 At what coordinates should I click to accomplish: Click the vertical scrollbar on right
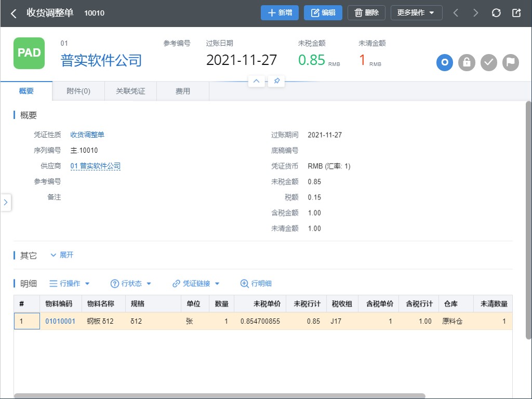point(528,220)
